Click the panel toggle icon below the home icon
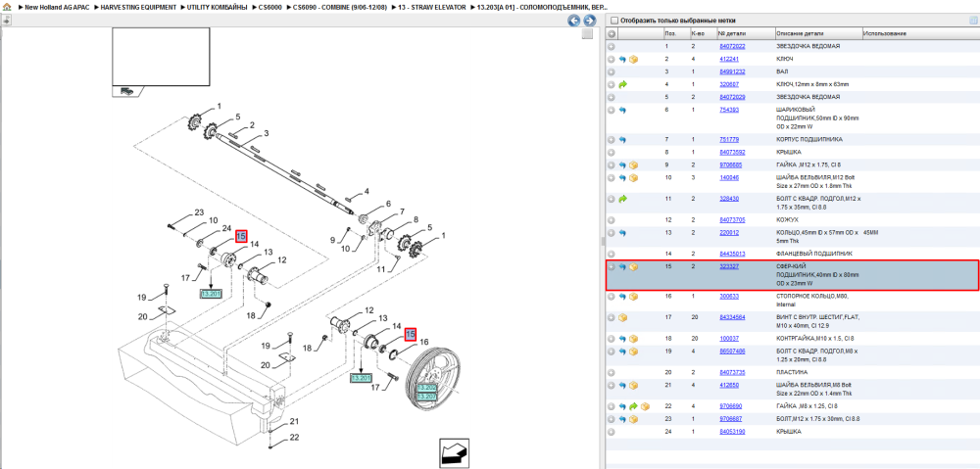Viewport: 980px width, 469px height. [6, 20]
